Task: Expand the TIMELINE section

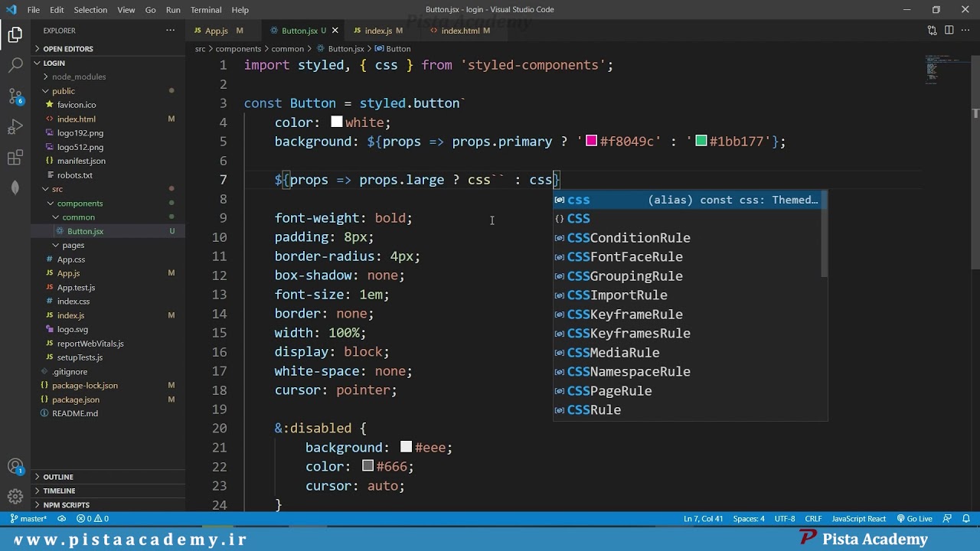Action: point(108,491)
